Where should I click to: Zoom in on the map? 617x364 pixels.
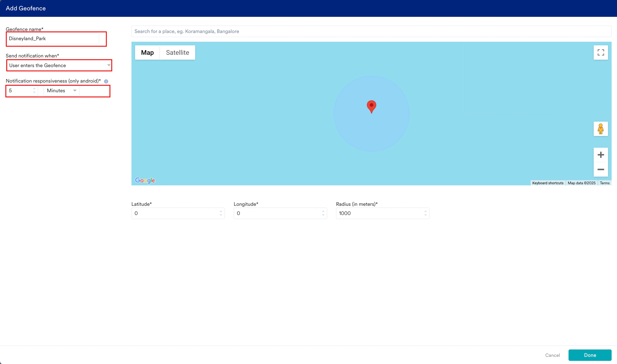click(601, 155)
